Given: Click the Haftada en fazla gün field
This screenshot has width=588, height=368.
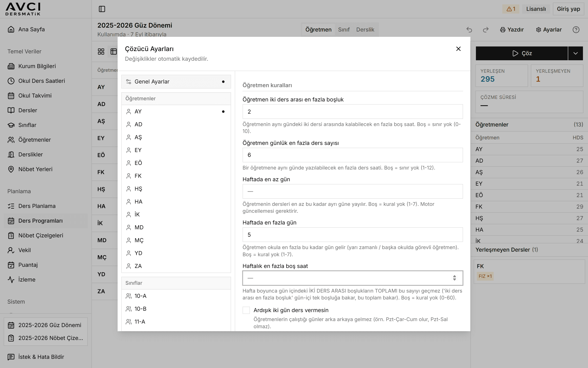Looking at the screenshot, I should [x=353, y=235].
